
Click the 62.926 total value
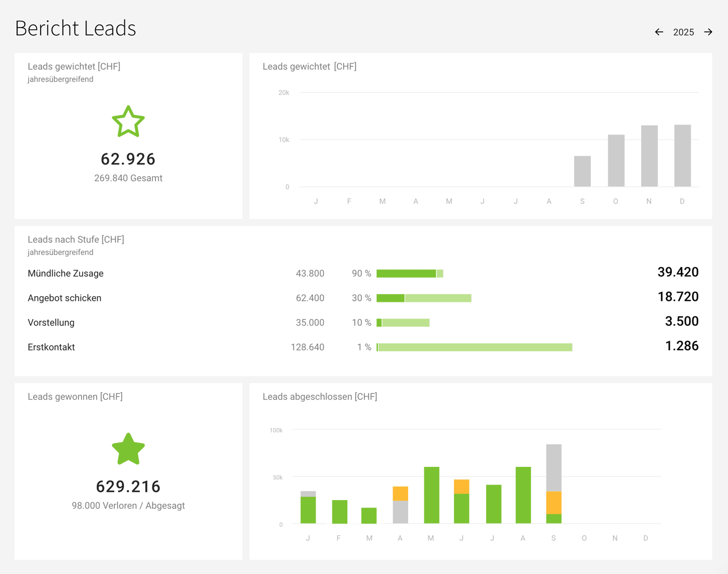tap(128, 159)
